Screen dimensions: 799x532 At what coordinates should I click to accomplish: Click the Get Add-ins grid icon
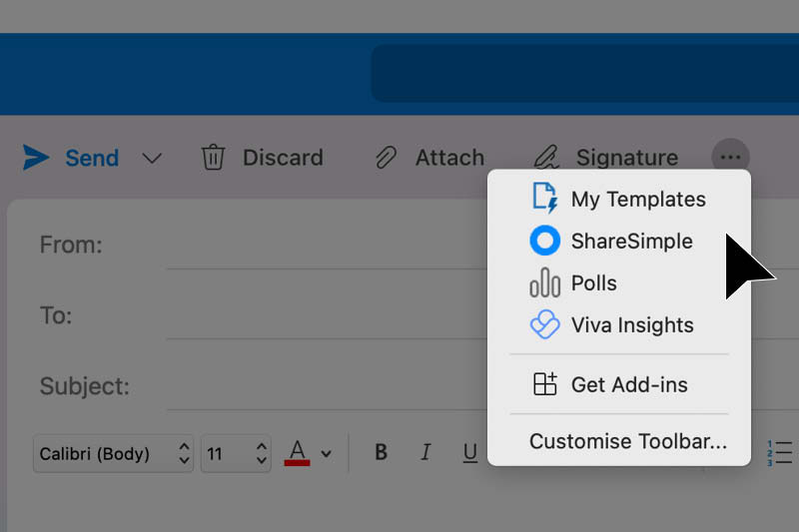(x=544, y=384)
